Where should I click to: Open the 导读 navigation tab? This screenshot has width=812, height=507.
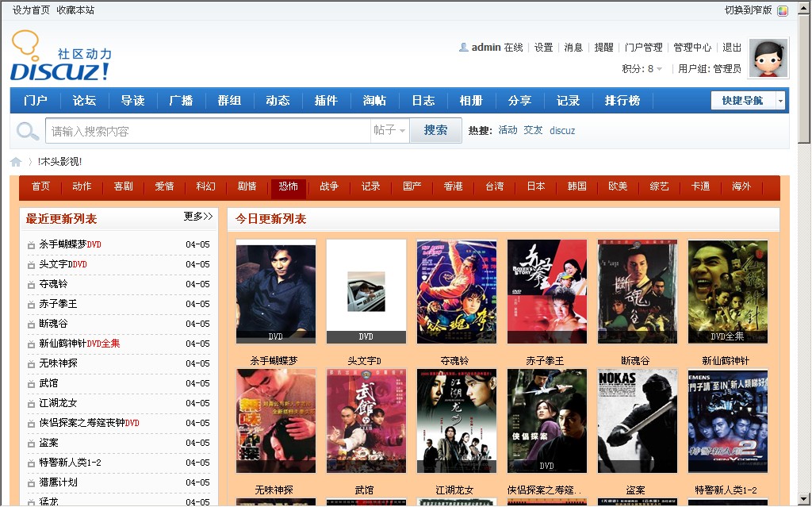pos(132,101)
